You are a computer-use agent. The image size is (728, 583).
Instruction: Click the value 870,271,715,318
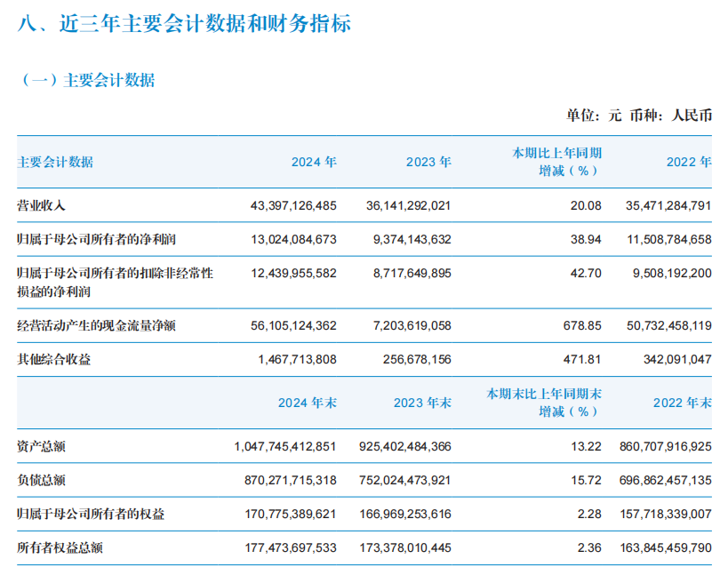[x=291, y=480]
